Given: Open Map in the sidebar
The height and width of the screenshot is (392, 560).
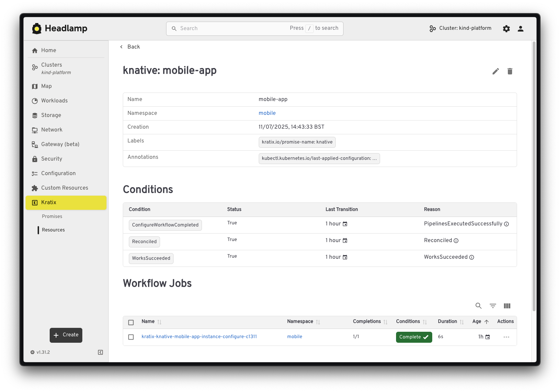Looking at the screenshot, I should 66,86.
